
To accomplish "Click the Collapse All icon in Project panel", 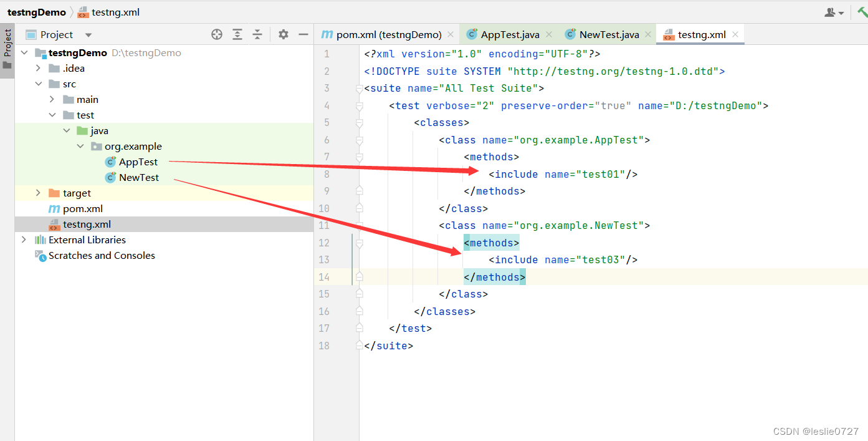I will [x=257, y=34].
